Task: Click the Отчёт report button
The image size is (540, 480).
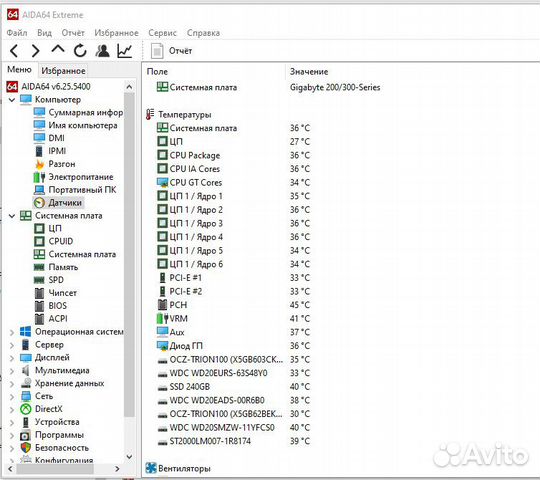Action: (171, 51)
